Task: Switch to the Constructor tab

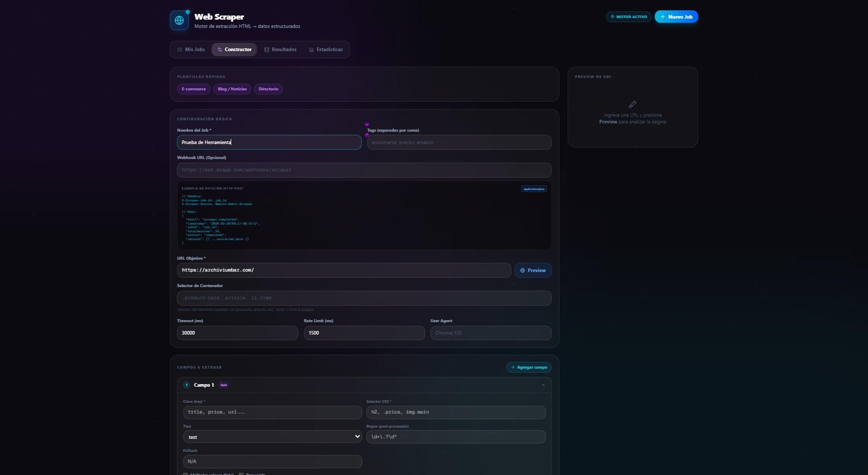Action: [x=234, y=50]
